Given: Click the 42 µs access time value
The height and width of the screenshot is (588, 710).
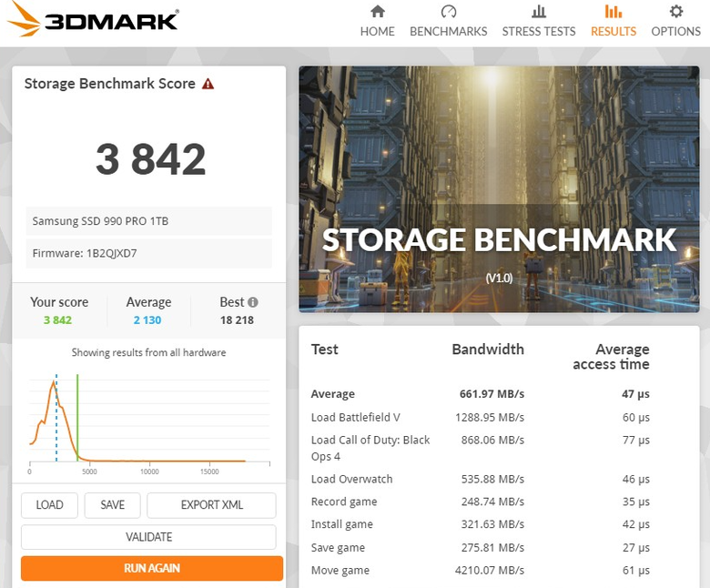Looking at the screenshot, I should point(635,524).
